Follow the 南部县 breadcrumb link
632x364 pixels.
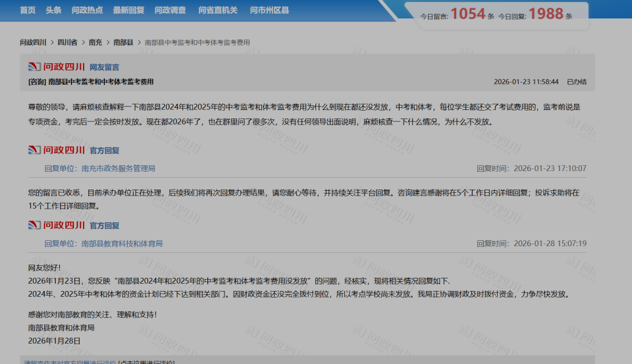point(123,42)
